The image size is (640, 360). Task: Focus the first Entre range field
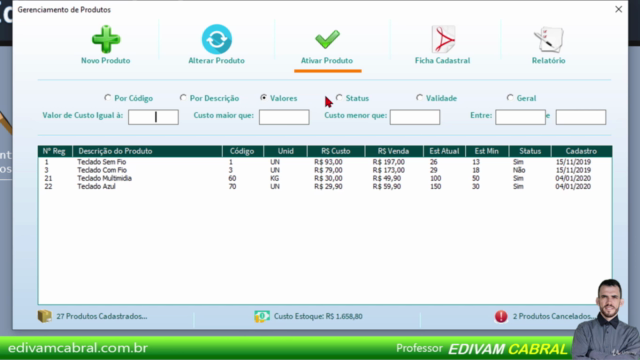pos(520,117)
